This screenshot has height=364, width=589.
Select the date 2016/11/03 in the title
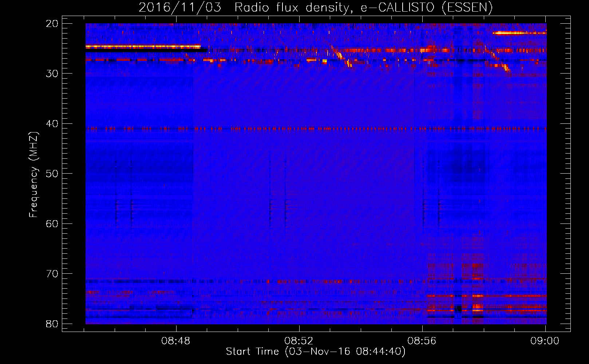(180, 7)
